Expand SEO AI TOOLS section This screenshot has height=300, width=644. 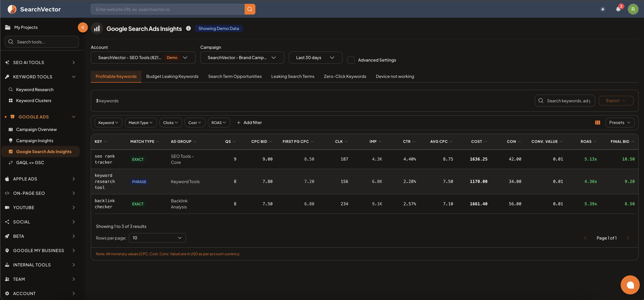point(40,62)
